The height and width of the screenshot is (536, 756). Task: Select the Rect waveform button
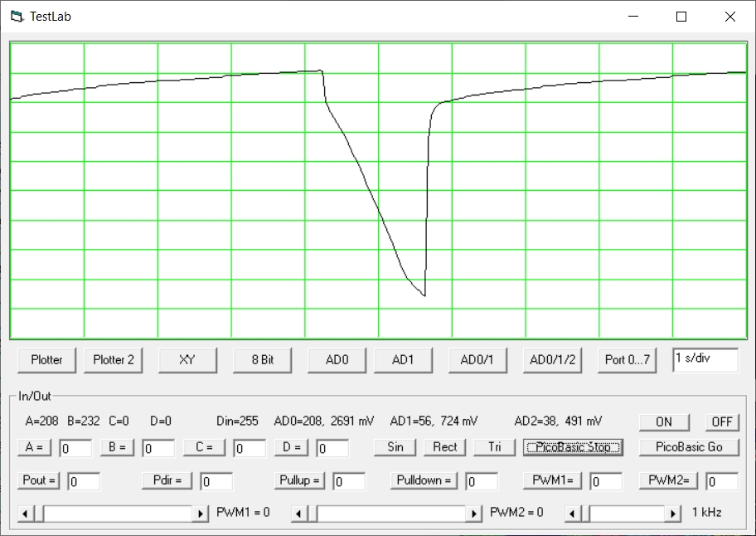[445, 447]
